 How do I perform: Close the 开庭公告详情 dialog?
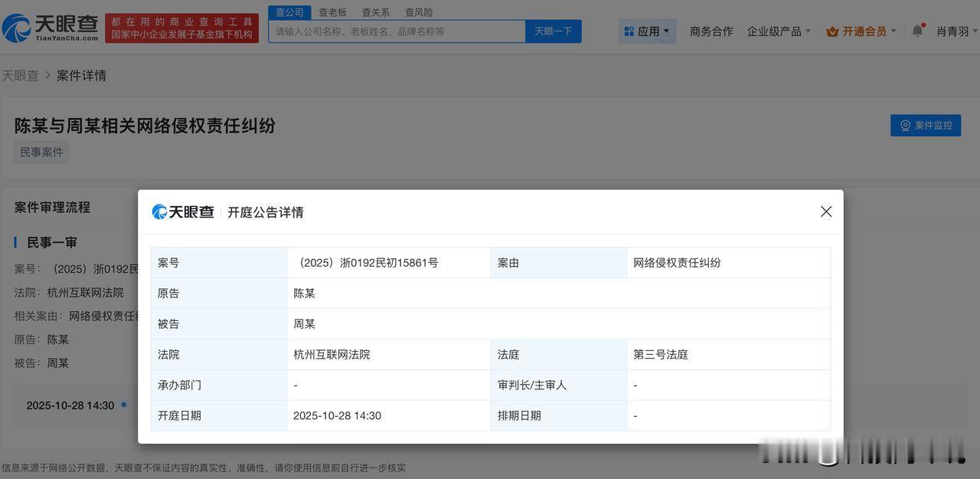pos(826,212)
